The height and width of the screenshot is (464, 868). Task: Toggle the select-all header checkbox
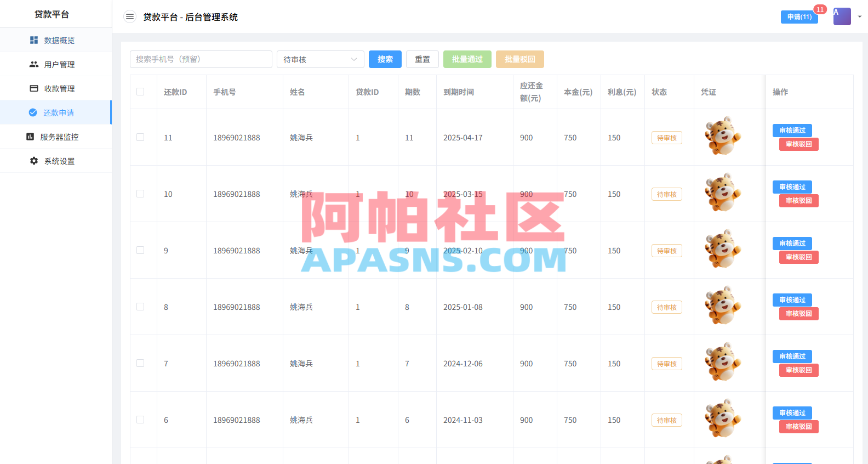click(x=140, y=92)
